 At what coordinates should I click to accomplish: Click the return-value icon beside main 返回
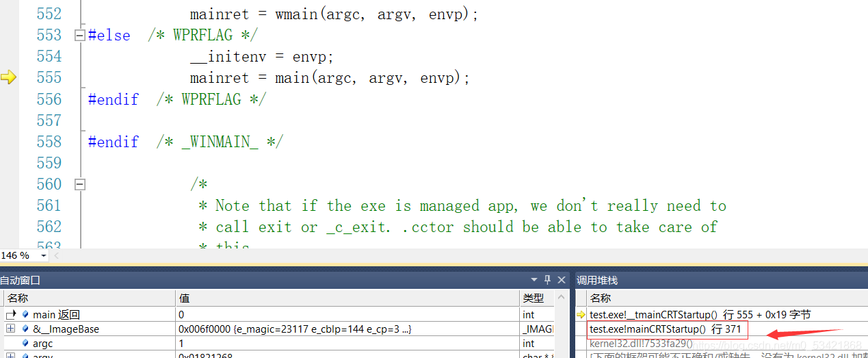(x=10, y=315)
